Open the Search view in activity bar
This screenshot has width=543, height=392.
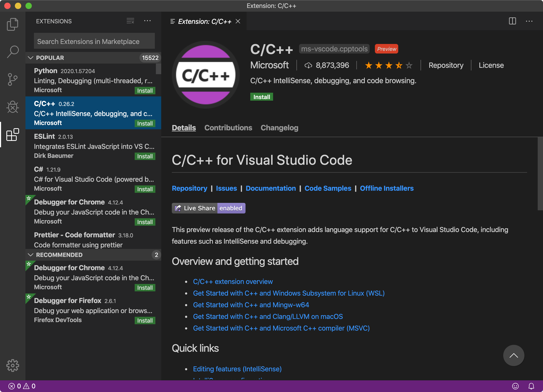pos(12,52)
